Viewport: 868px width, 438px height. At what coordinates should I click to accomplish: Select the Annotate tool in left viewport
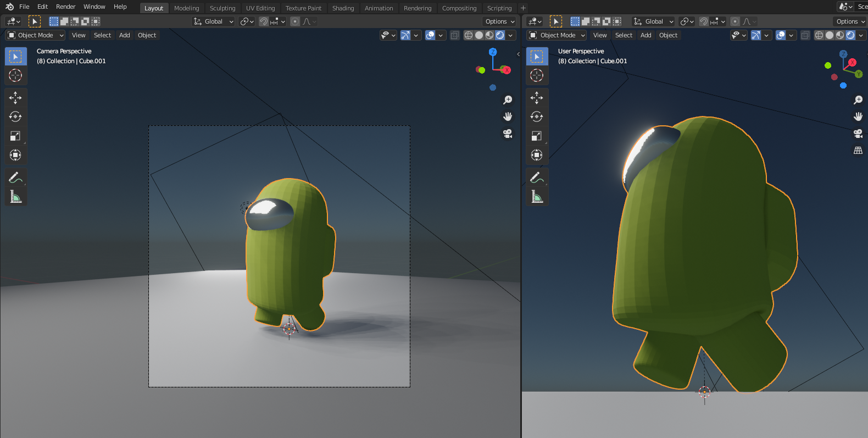[15, 178]
